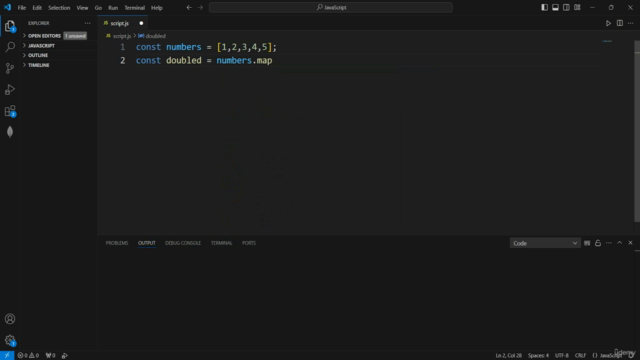This screenshot has width=640, height=360.
Task: Open editor More Actions ellipsis
Action: click(631, 23)
